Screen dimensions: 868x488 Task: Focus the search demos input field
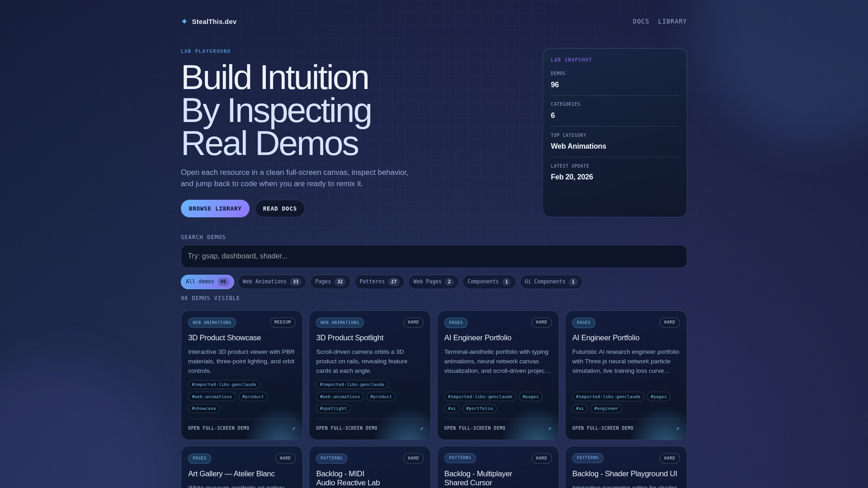point(434,256)
